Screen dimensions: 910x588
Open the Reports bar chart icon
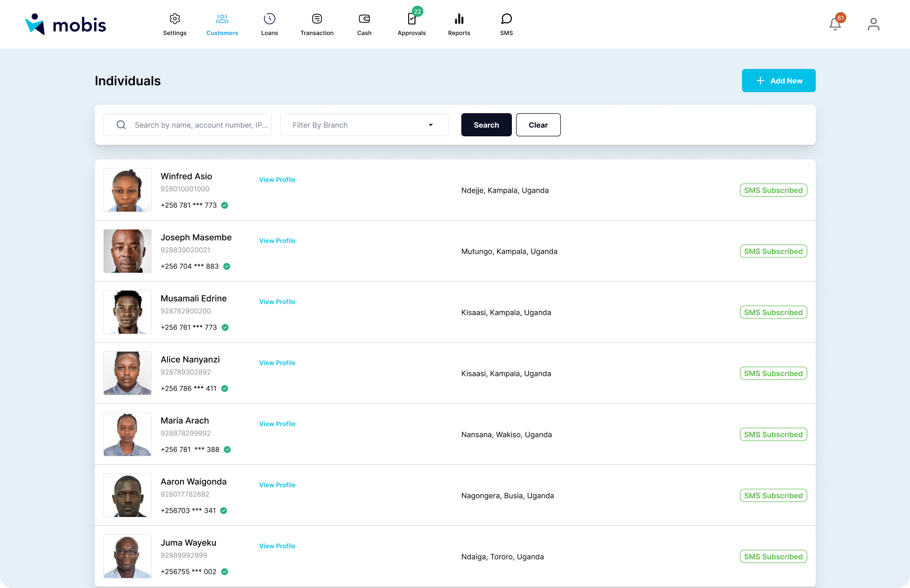coord(459,19)
